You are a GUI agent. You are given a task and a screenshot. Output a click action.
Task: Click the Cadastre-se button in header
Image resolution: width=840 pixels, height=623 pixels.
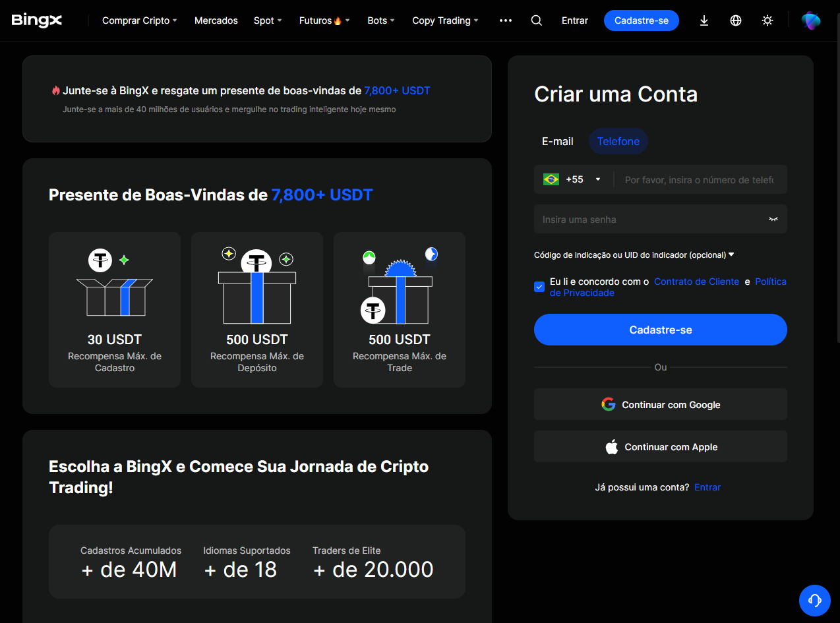click(642, 20)
